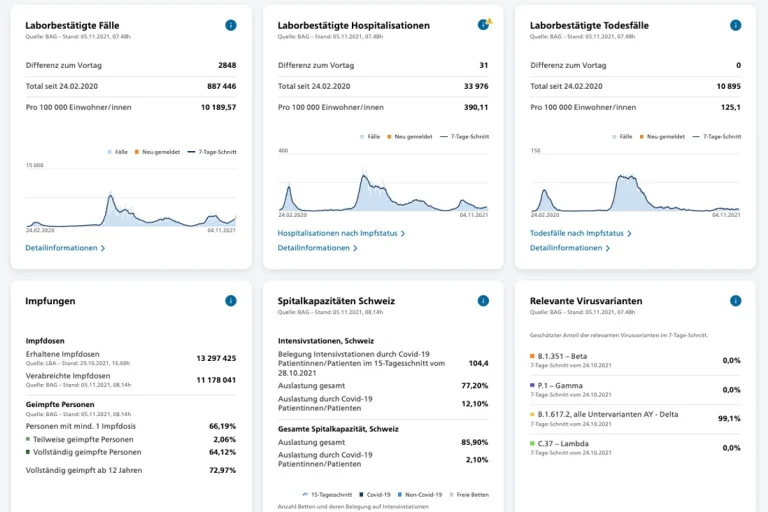Screen dimensions: 768x512
Task: Select the 'B.1.617.2 Delta' variant row
Action: (x=635, y=419)
